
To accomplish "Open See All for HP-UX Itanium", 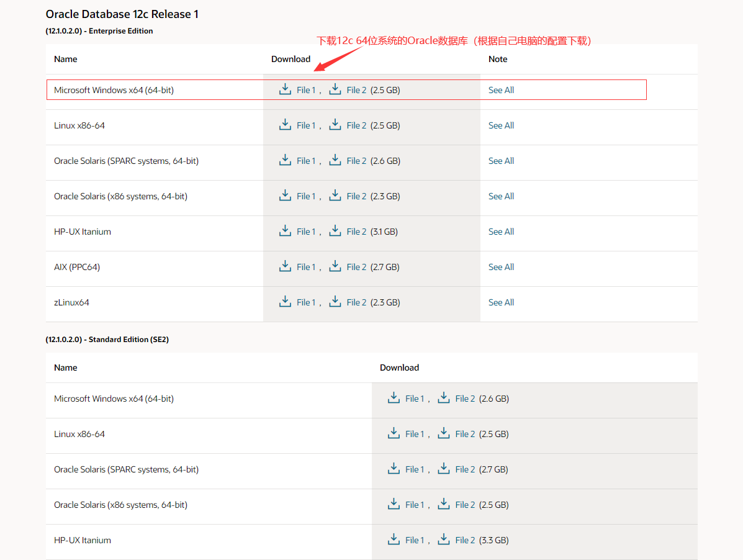I will tap(501, 232).
